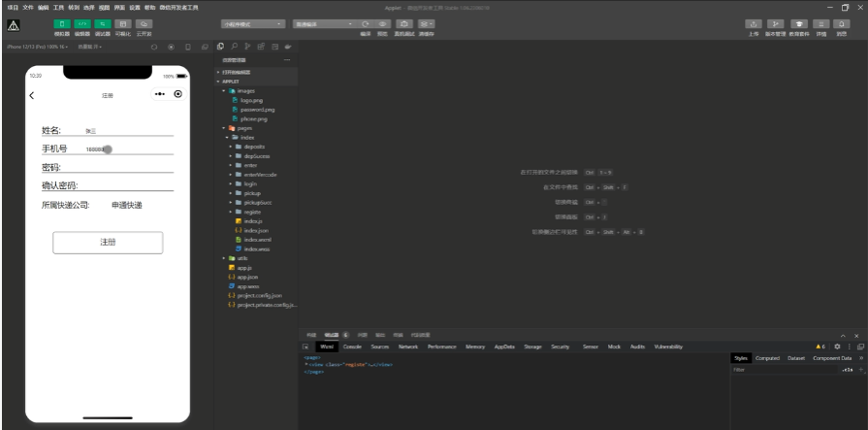Click the three-dot menu in mini program capsule
The width and height of the screenshot is (868, 430).
click(160, 94)
